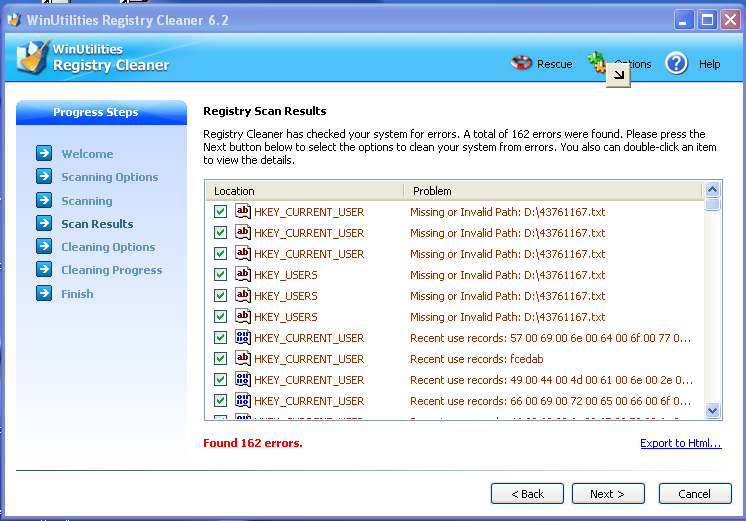The width and height of the screenshot is (746, 521).
Task: Click binary icon of the '49 00 44' row
Action: (x=243, y=379)
